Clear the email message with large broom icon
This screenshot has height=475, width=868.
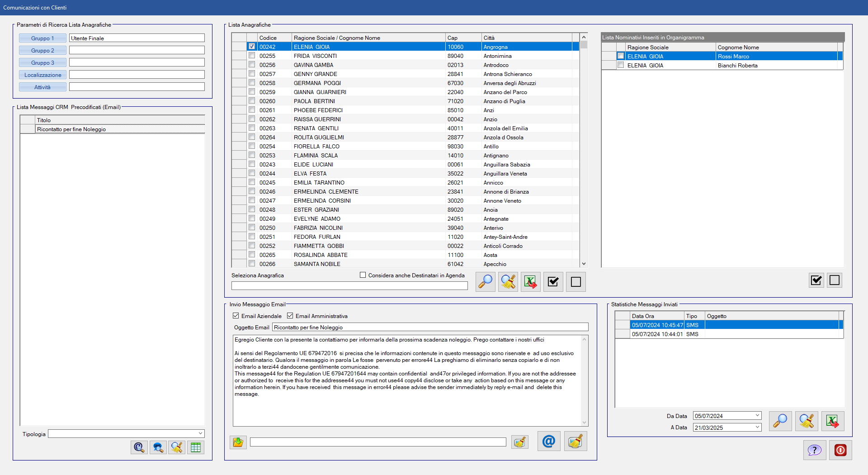(x=576, y=441)
